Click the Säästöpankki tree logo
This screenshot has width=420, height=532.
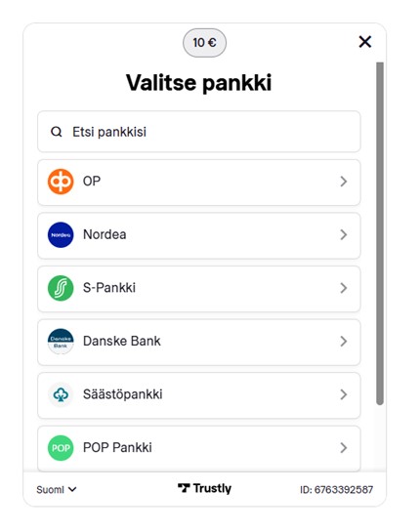[x=61, y=394]
